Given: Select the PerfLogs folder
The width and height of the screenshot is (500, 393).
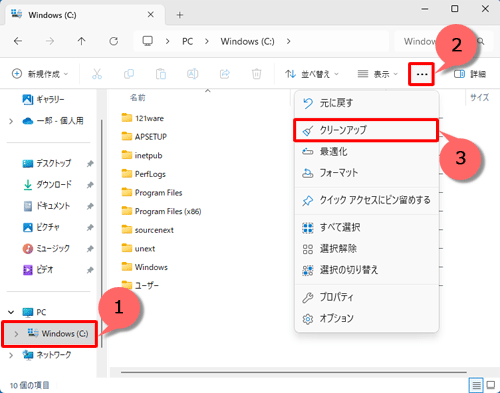Looking at the screenshot, I should [x=143, y=174].
